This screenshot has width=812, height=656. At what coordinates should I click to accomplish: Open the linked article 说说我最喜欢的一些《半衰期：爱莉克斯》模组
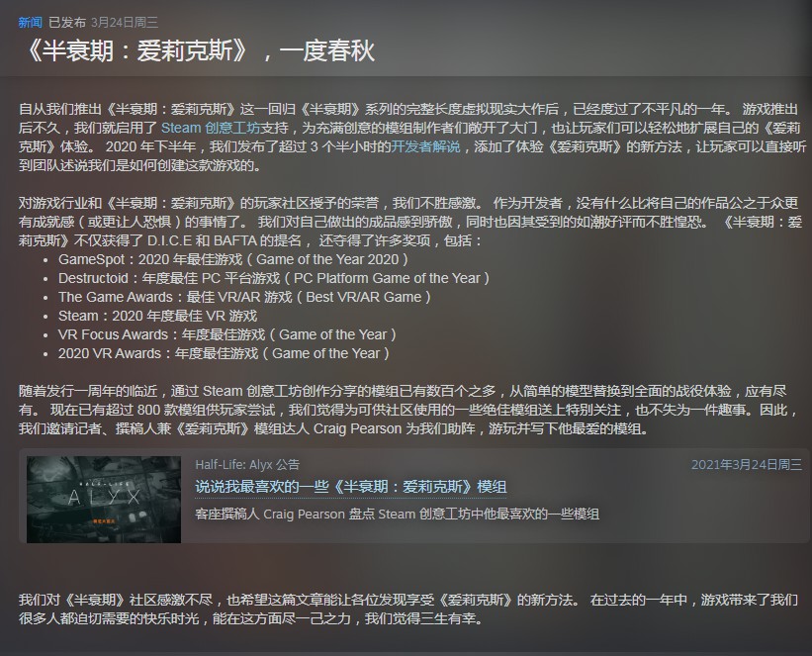(x=350, y=487)
